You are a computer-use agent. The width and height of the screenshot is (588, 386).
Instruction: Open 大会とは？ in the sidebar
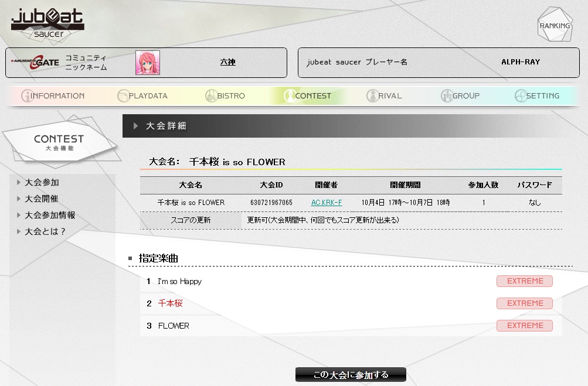(45, 231)
